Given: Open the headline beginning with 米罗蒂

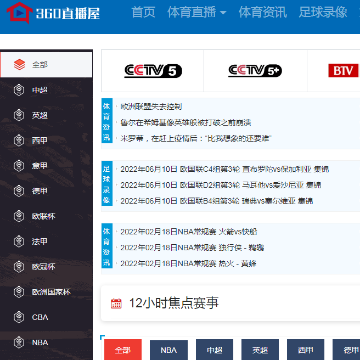Looking at the screenshot, I should tap(196, 138).
